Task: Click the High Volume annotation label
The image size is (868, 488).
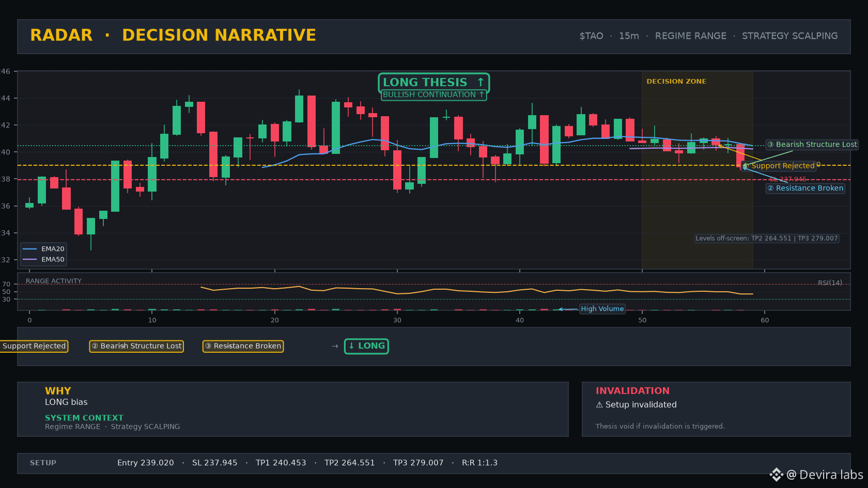Action: (x=602, y=309)
